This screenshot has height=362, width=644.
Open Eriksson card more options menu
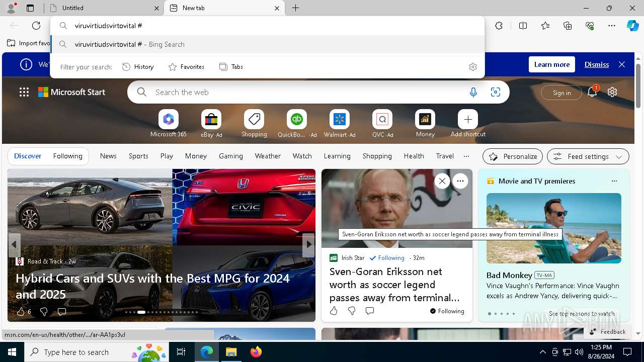pos(460,181)
